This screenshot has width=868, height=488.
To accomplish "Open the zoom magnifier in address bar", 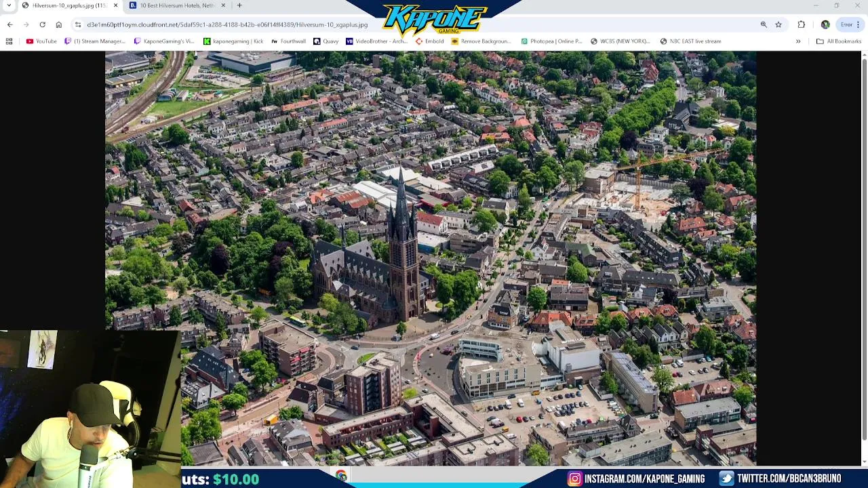I will tap(764, 24).
